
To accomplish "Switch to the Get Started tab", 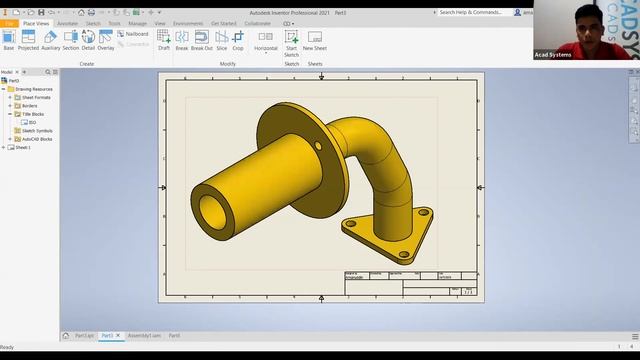I will pyautogui.click(x=224, y=24).
